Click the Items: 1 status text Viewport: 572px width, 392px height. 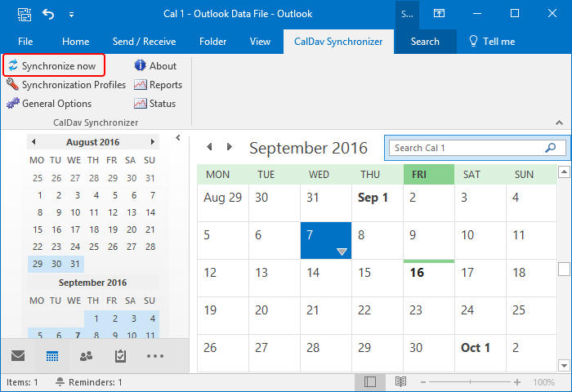point(22,382)
